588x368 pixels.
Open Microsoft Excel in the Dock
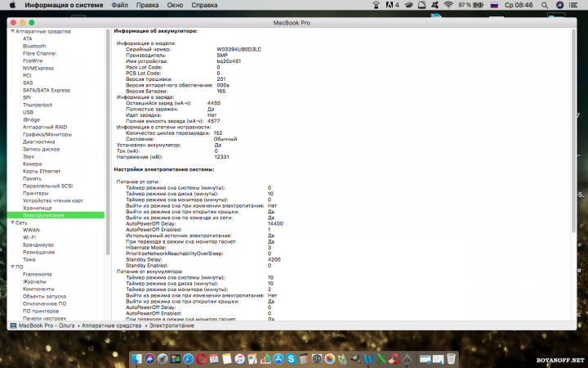click(381, 359)
